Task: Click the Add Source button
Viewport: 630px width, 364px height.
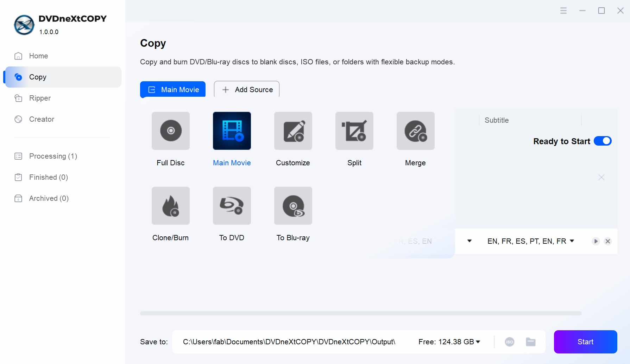Action: point(247,90)
